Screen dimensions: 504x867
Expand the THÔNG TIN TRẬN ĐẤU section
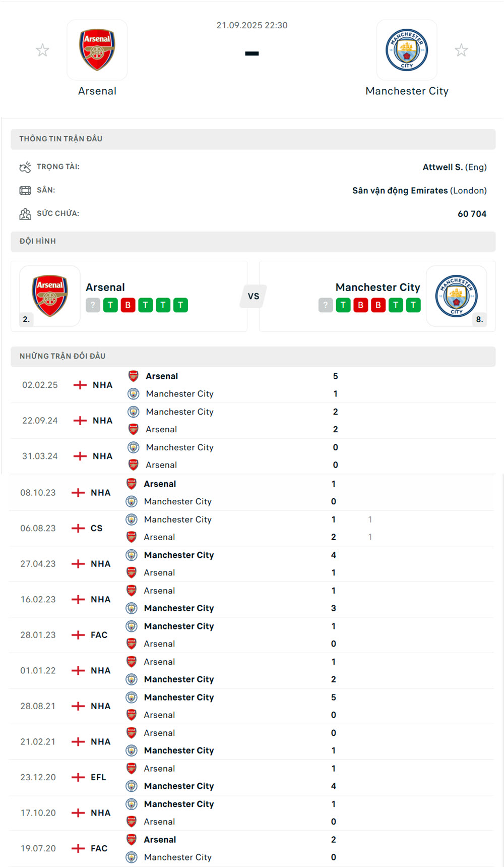point(252,138)
